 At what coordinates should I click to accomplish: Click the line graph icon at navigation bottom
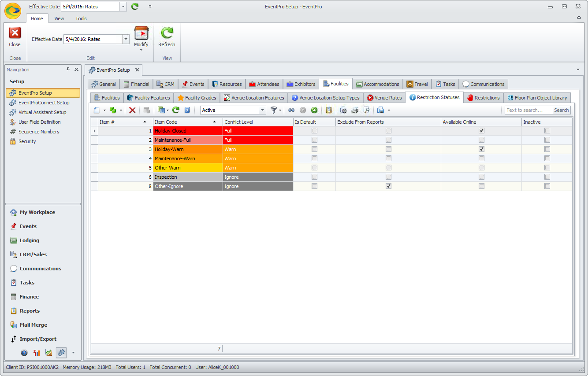(49, 353)
